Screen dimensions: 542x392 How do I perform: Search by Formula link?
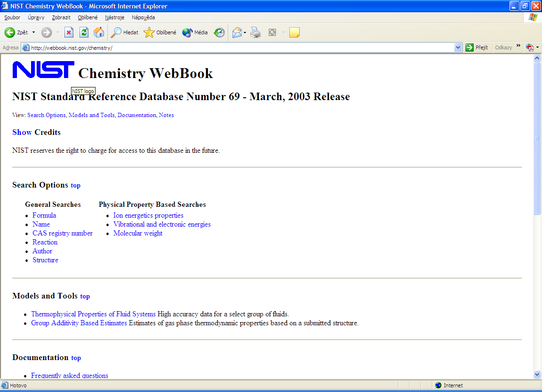(44, 215)
